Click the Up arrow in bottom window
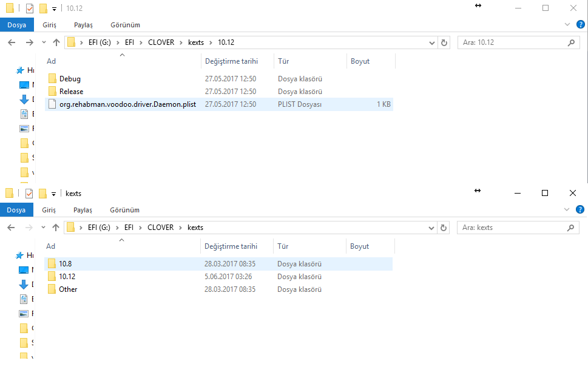Screen dimensions: 588x375 (56, 228)
